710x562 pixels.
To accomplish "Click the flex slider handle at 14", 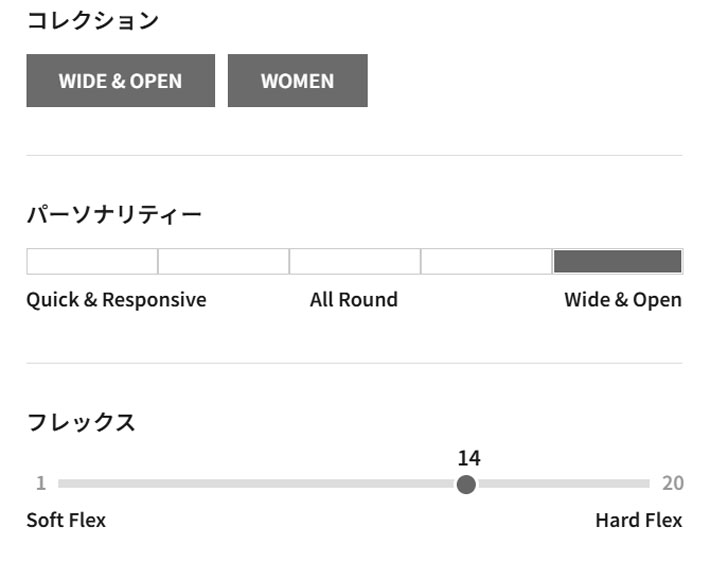I will tap(466, 484).
